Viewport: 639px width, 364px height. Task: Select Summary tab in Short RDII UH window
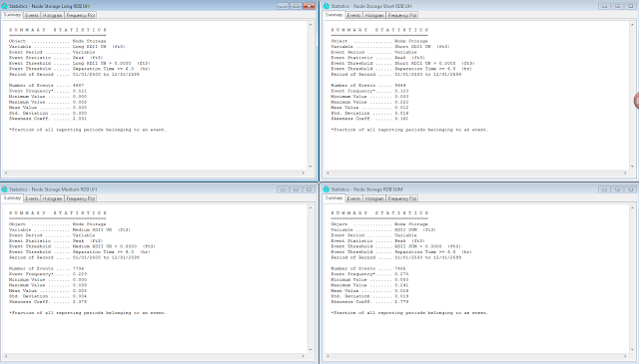click(334, 15)
